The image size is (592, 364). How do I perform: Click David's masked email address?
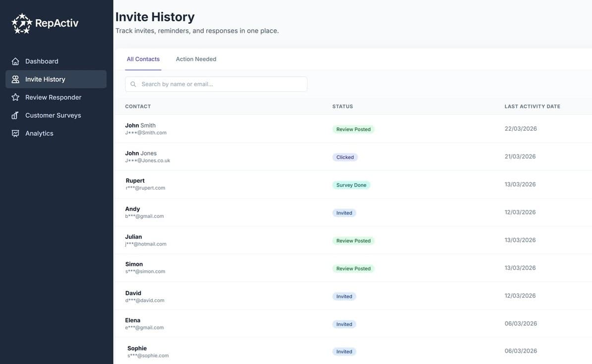(x=145, y=299)
